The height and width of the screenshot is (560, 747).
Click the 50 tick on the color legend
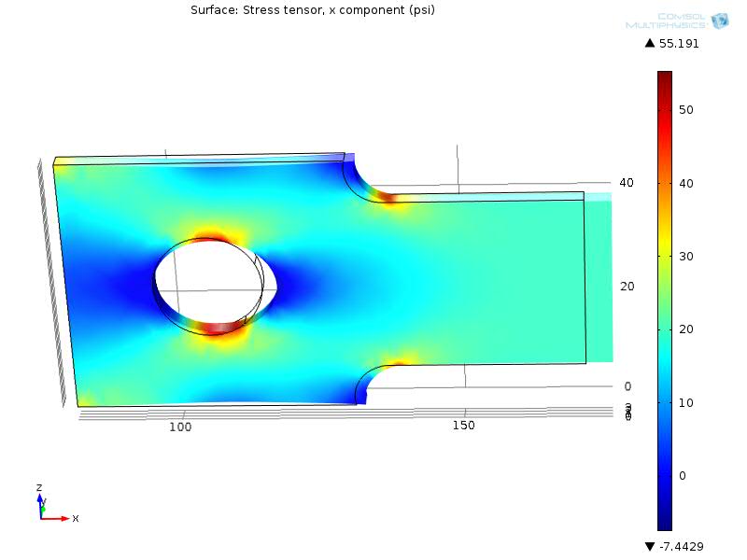click(x=686, y=109)
